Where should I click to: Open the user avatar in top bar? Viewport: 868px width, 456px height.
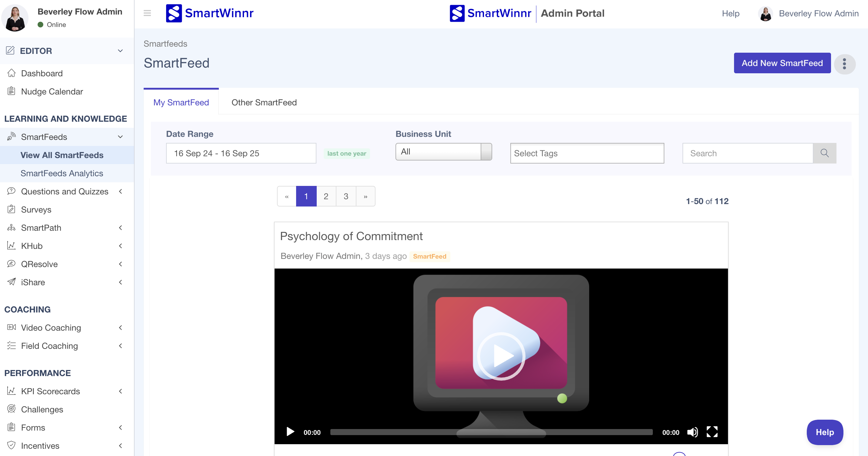click(765, 13)
